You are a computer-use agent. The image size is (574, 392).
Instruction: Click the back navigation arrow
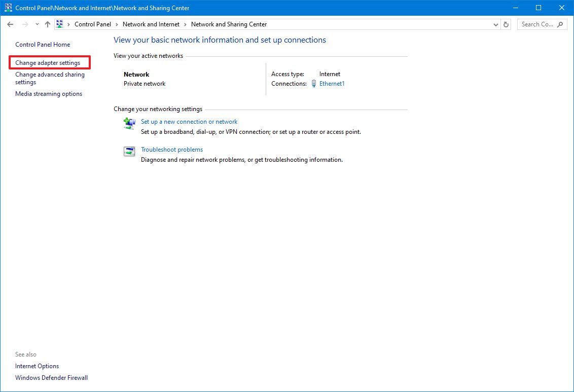(x=10, y=24)
